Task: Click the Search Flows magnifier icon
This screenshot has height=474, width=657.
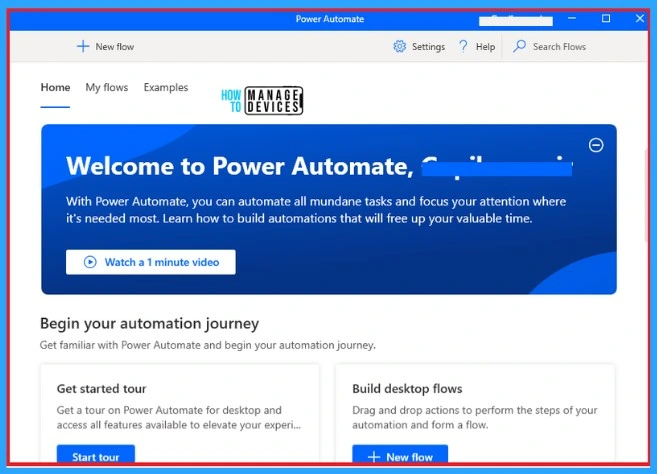Action: point(520,46)
